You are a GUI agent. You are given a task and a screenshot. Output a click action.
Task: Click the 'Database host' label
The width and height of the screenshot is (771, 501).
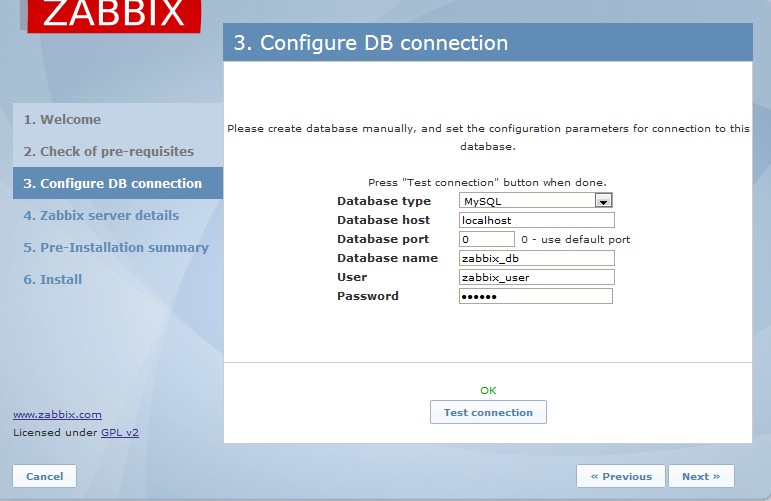point(384,220)
